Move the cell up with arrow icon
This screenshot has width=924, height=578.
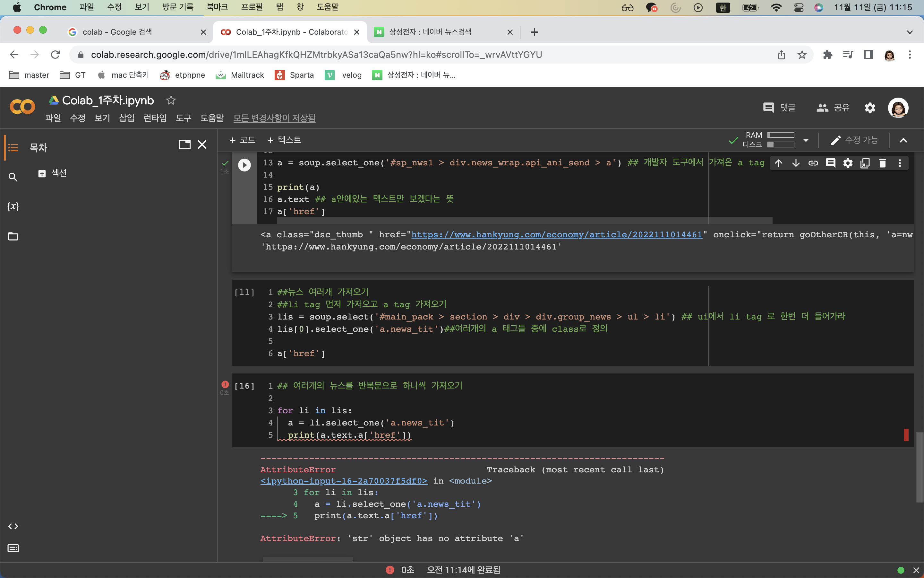[x=779, y=163]
